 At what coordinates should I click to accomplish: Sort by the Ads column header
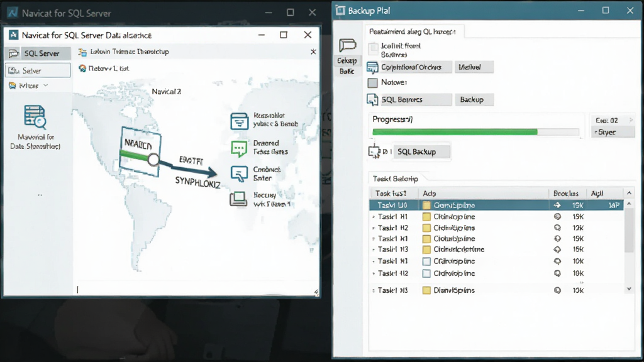[483, 194]
